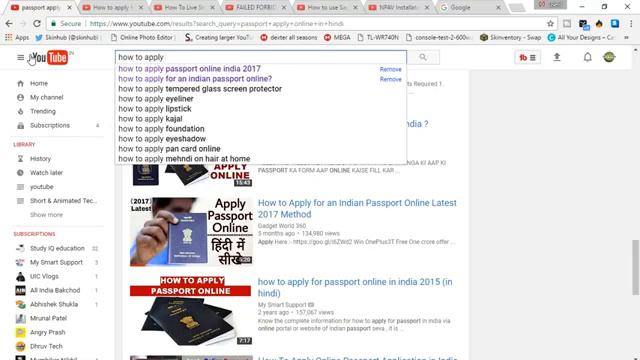Open the Apps bookmarks shortcut
The width and height of the screenshot is (640, 360).
17,38
